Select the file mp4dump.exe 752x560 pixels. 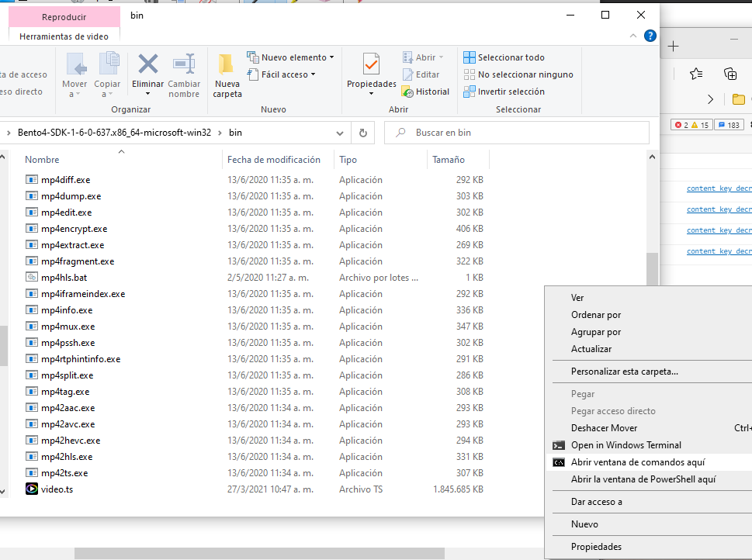(x=71, y=196)
